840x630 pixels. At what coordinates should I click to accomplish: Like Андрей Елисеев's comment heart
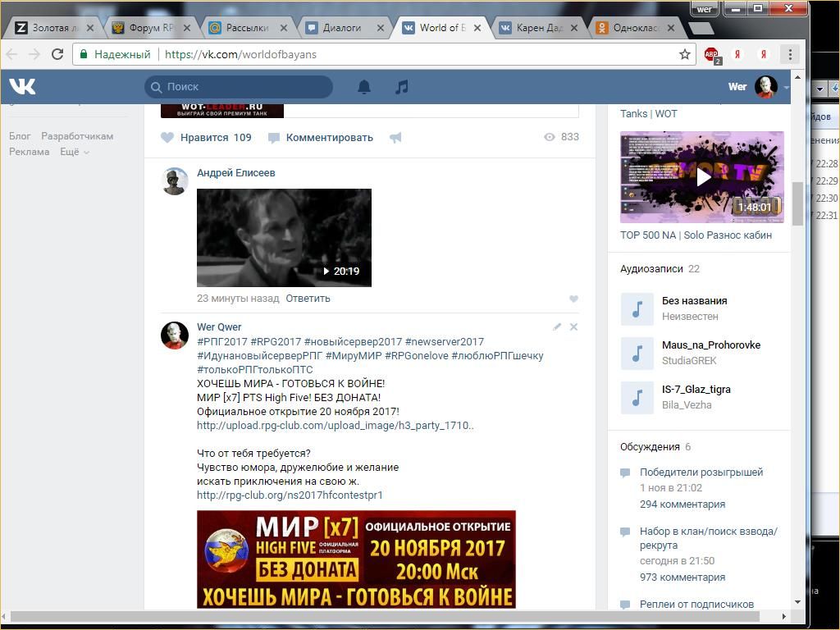[573, 299]
